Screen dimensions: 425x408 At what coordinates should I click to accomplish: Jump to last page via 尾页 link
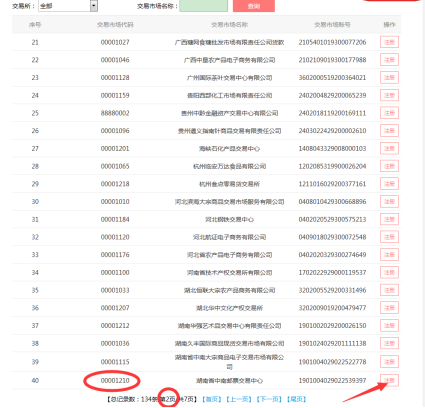pos(296,399)
